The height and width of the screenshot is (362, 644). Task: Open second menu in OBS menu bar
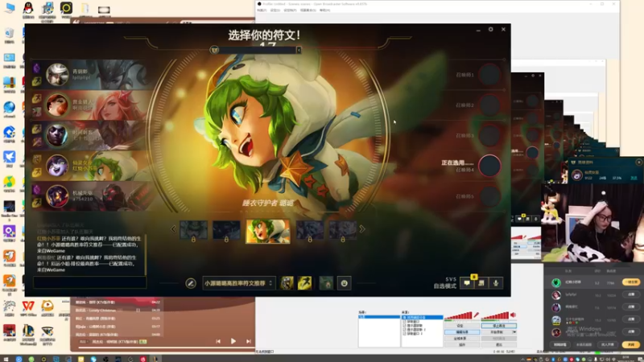click(x=275, y=10)
